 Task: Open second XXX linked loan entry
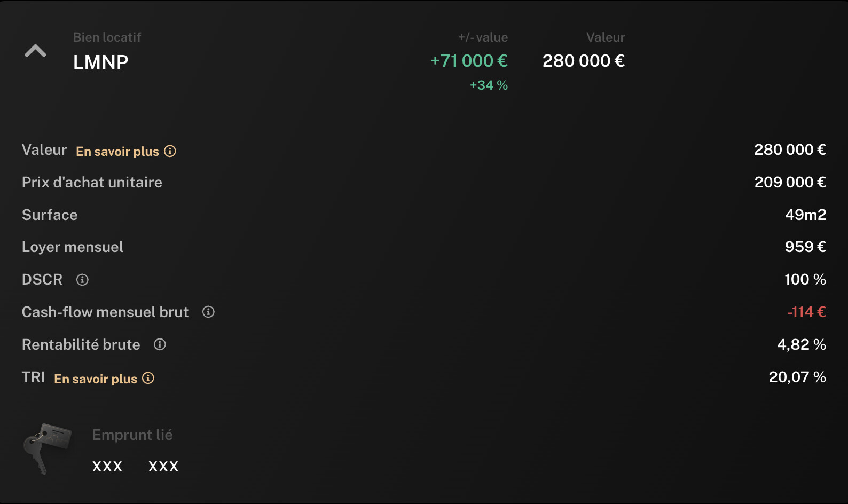point(163,467)
